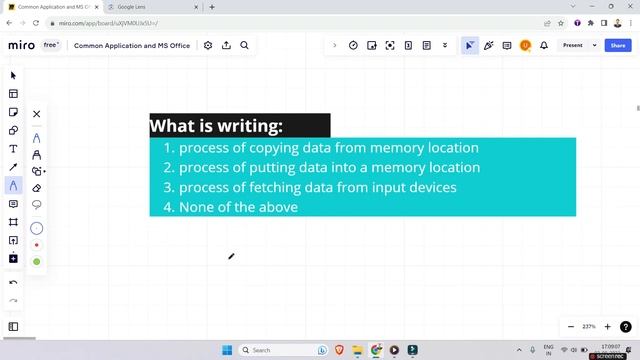
Task: Pick the green pen color
Action: click(x=37, y=262)
